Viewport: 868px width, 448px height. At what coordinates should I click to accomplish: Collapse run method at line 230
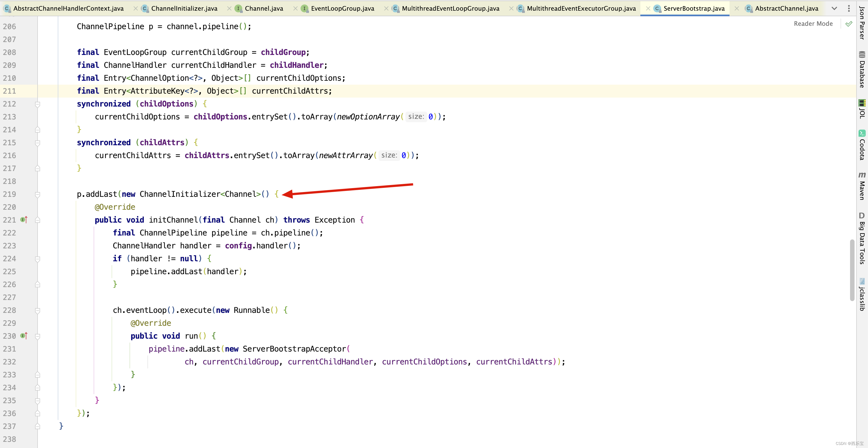point(38,336)
